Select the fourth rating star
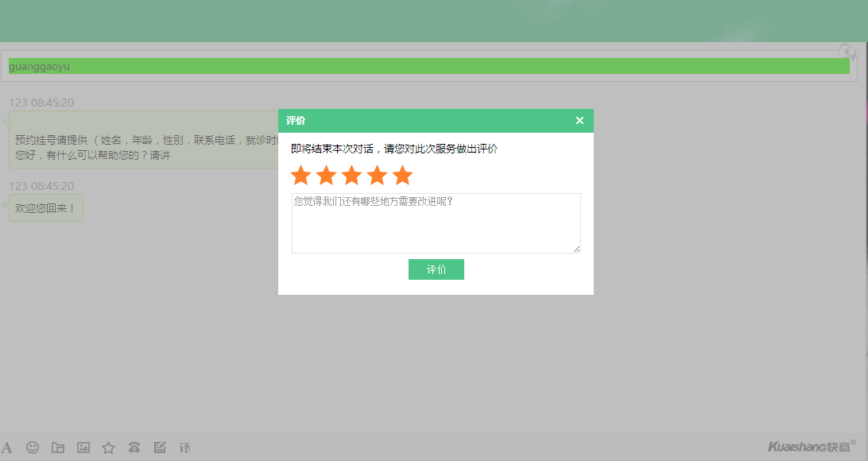 tap(377, 176)
